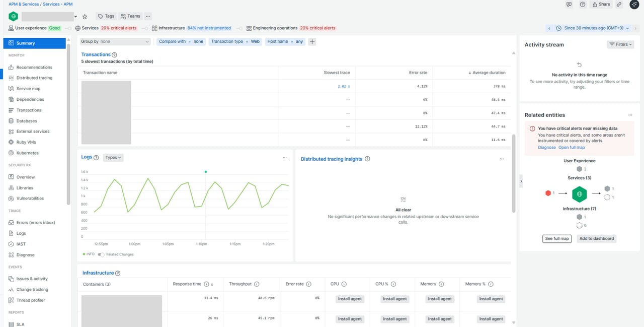Open the Types dropdown in Logs panel
Image resolution: width=644 pixels, height=327 pixels.
click(113, 158)
